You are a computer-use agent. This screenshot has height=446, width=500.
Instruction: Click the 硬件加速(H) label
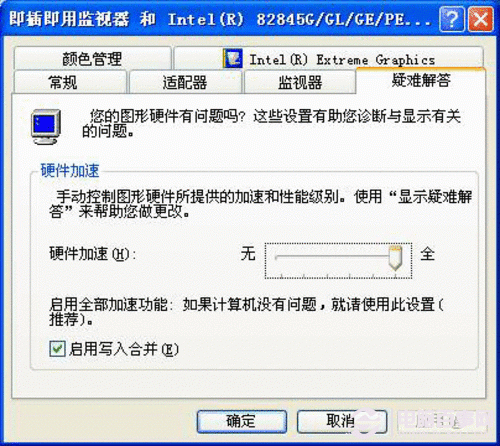(93, 254)
